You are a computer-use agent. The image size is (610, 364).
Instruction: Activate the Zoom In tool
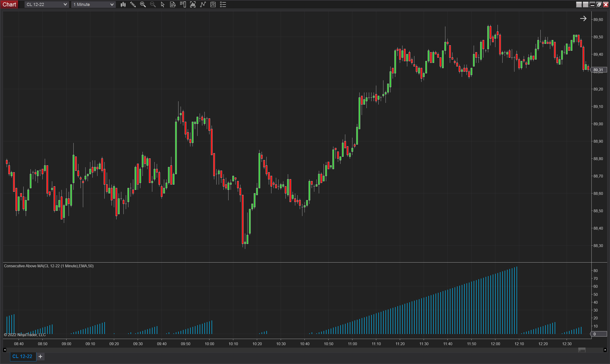click(x=143, y=5)
